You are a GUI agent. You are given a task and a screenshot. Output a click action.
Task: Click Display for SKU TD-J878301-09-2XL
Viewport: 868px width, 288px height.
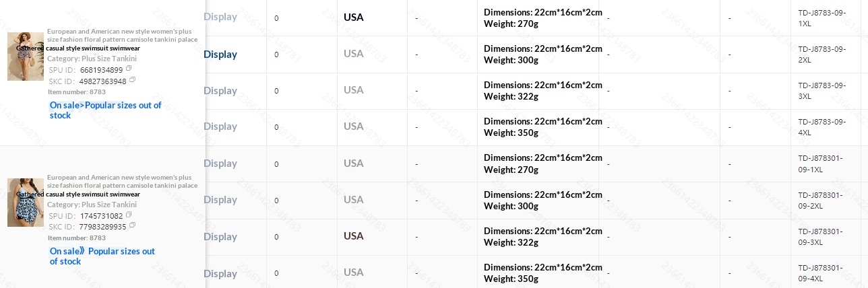(x=220, y=200)
